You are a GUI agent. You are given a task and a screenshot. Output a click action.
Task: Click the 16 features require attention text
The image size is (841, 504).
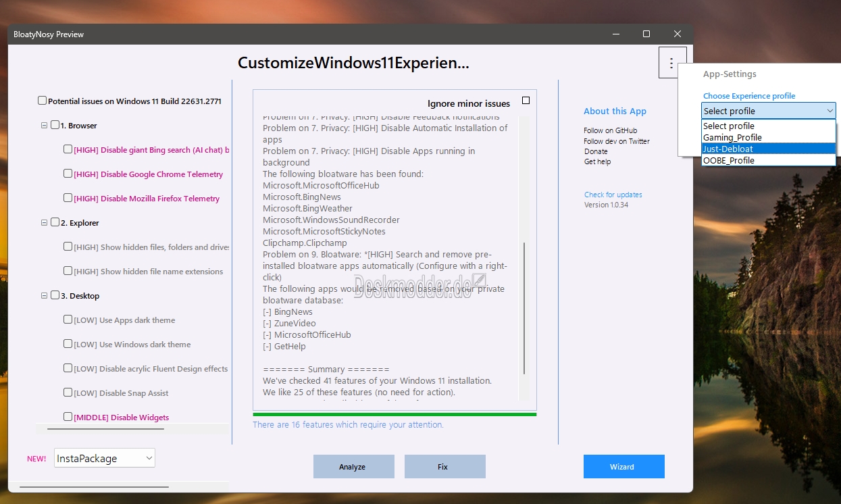pos(348,425)
